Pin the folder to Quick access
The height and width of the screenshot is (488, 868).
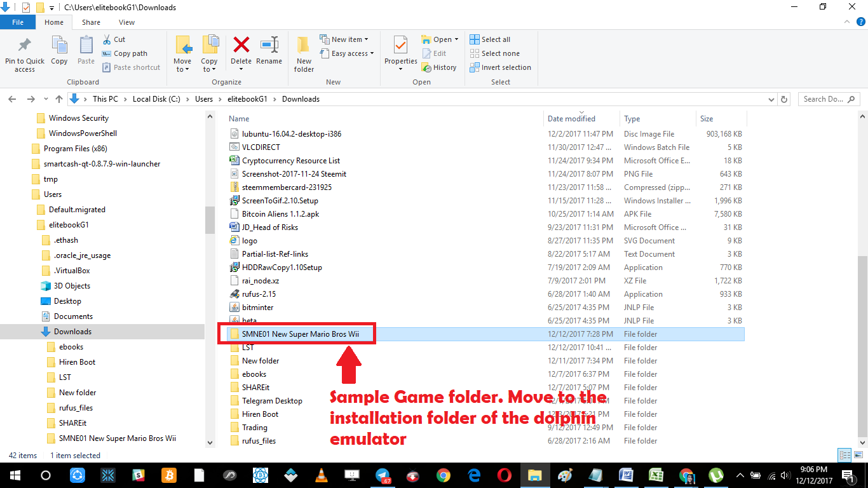[x=25, y=54]
